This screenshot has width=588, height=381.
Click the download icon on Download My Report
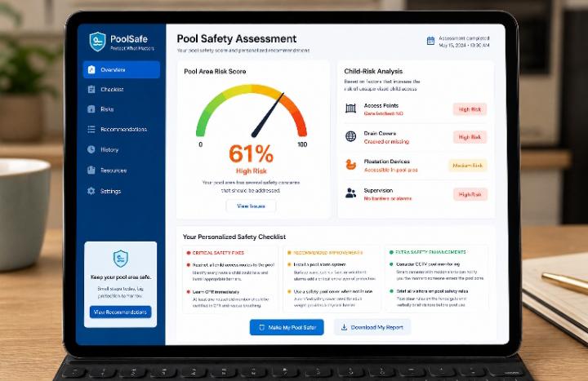point(344,327)
